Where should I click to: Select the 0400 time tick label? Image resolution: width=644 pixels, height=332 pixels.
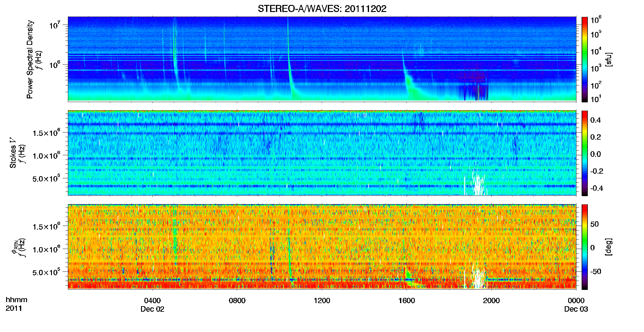coord(152,300)
